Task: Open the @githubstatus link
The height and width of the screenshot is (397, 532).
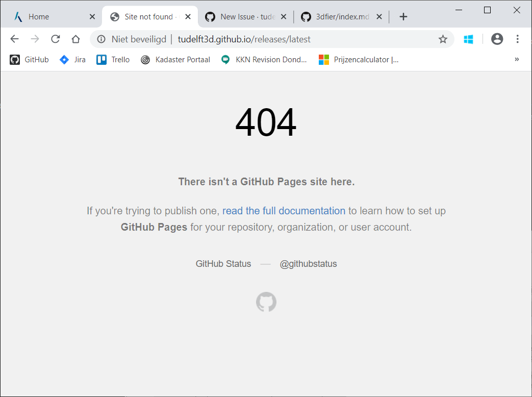Action: click(x=308, y=264)
